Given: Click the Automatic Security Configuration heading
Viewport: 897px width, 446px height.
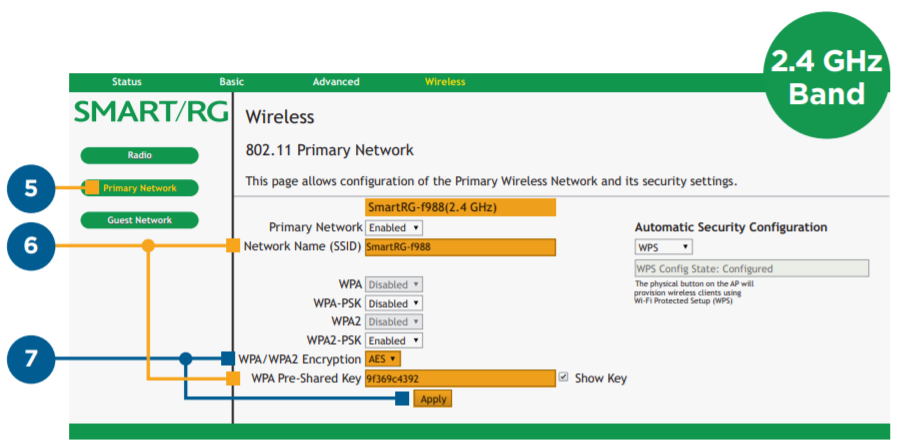Looking at the screenshot, I should coord(731,227).
